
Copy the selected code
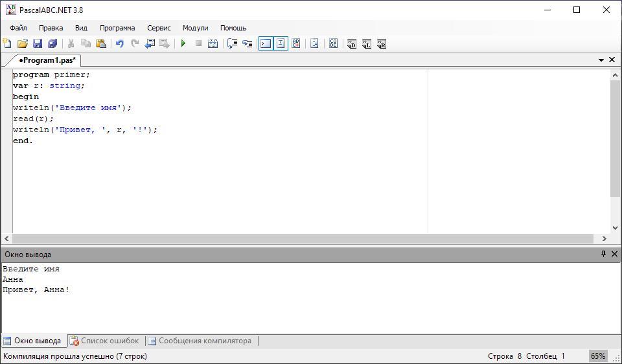86,43
